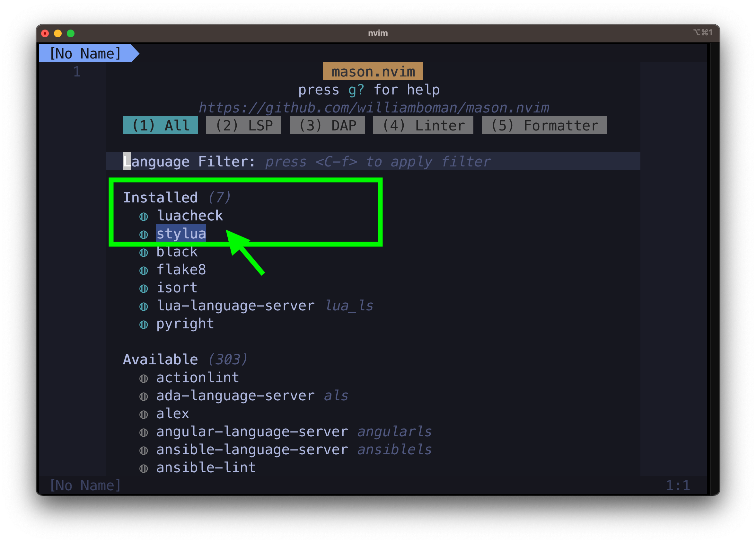
Task: Select the pyright package row
Action: tap(185, 324)
